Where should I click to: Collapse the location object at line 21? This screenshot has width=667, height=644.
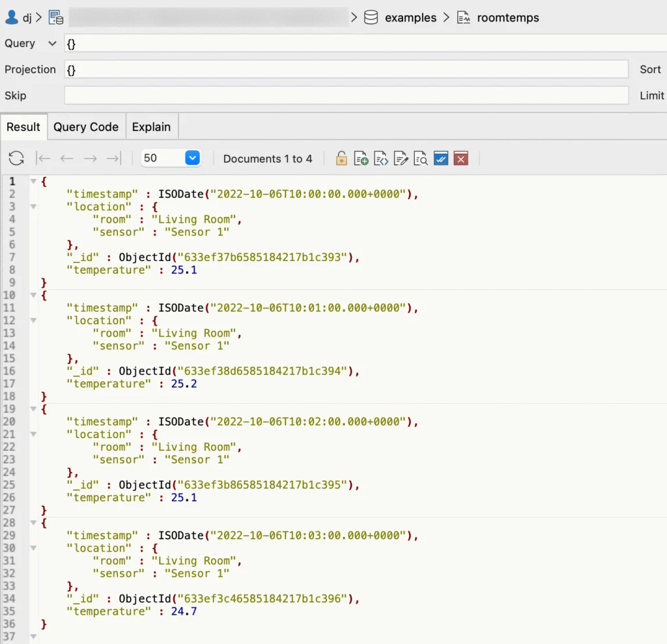pos(33,434)
